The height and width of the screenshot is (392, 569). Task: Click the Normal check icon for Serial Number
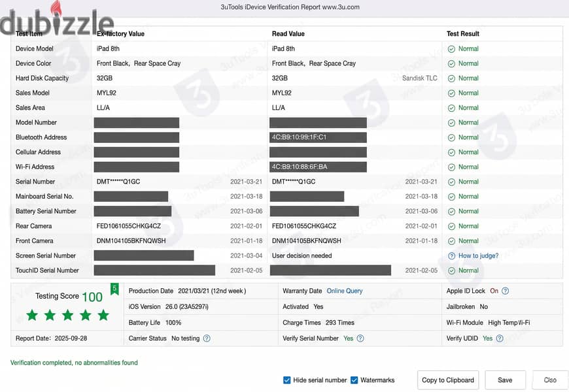(x=451, y=182)
